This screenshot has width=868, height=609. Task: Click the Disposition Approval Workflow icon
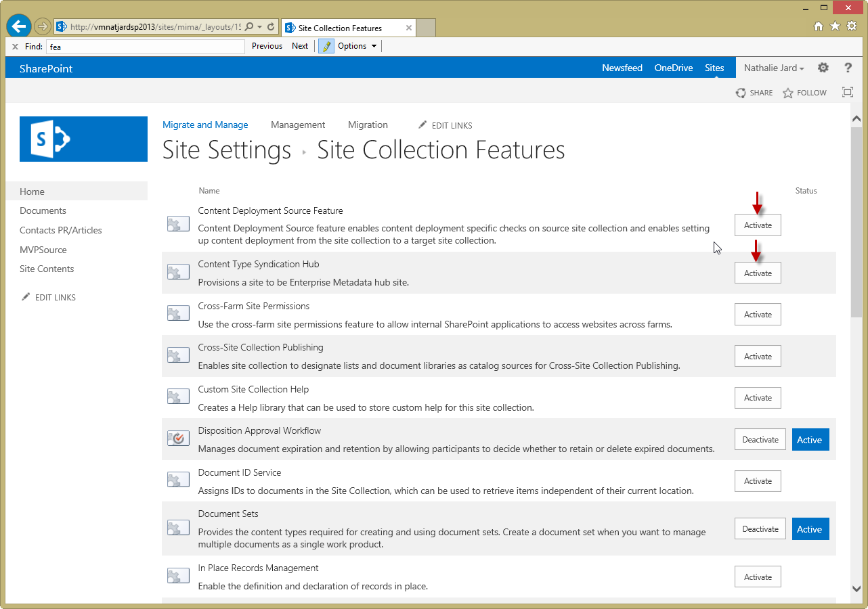click(x=178, y=438)
